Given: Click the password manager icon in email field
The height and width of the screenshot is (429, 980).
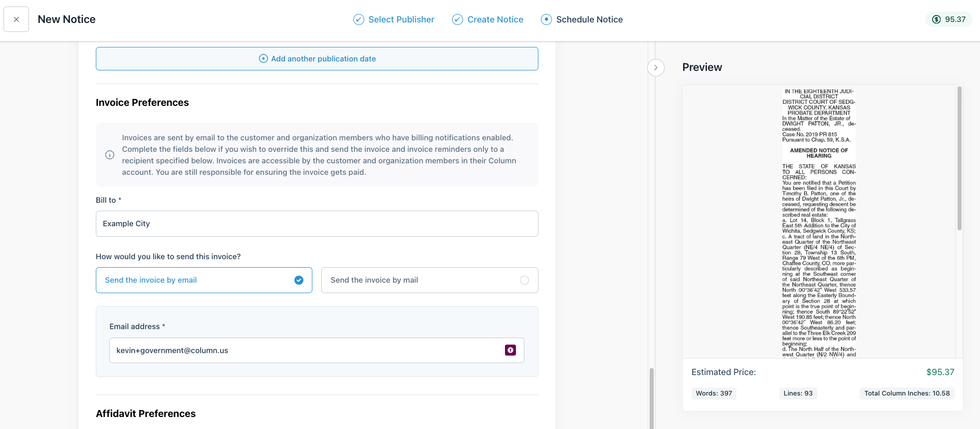Looking at the screenshot, I should tap(510, 350).
